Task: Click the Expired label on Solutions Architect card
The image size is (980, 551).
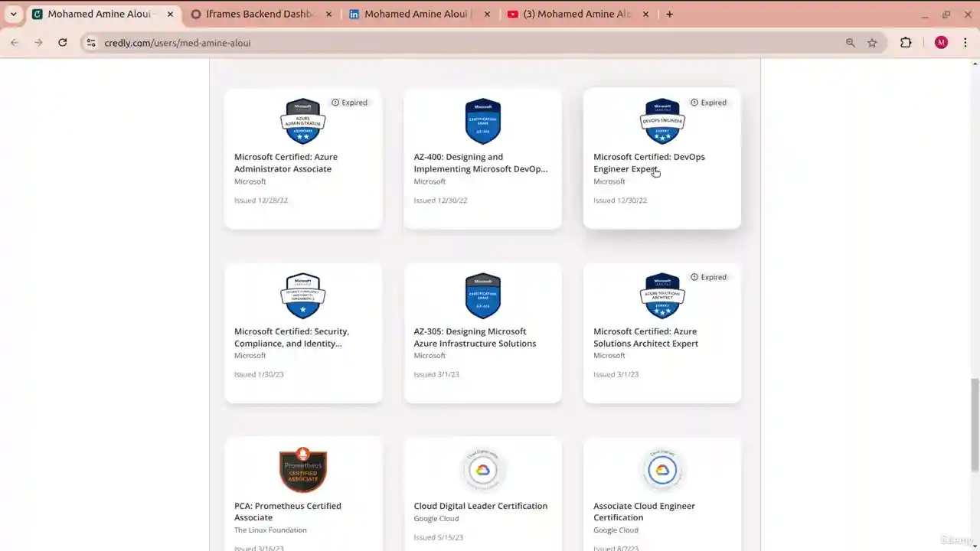Action: [708, 277]
